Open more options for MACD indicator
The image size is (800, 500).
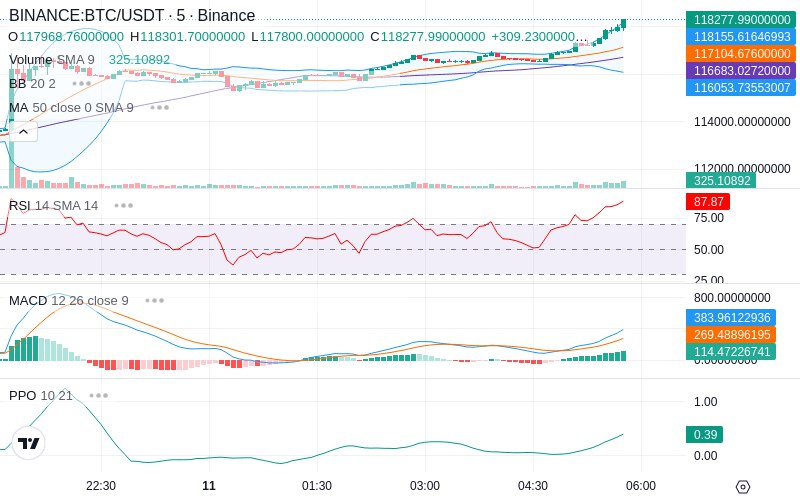pyautogui.click(x=155, y=301)
